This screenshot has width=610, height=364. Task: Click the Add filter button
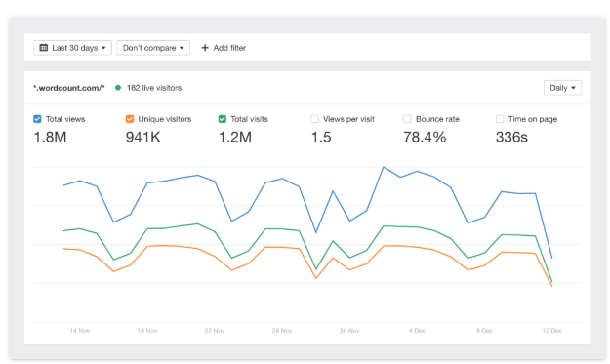coord(224,48)
